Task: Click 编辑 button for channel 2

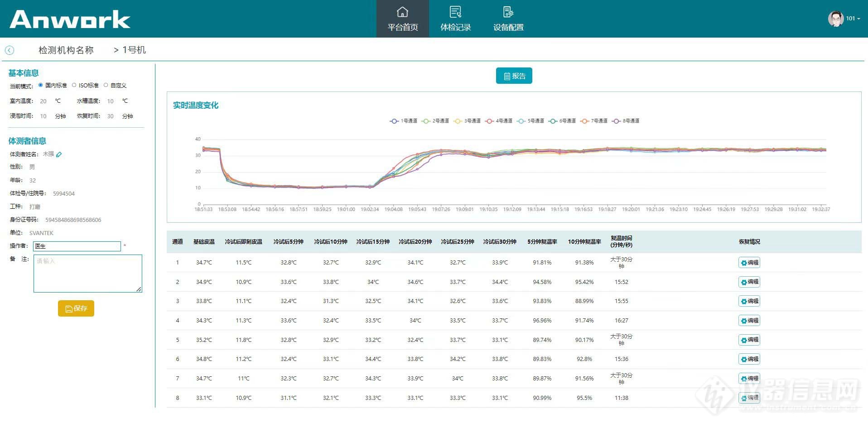Action: click(749, 282)
